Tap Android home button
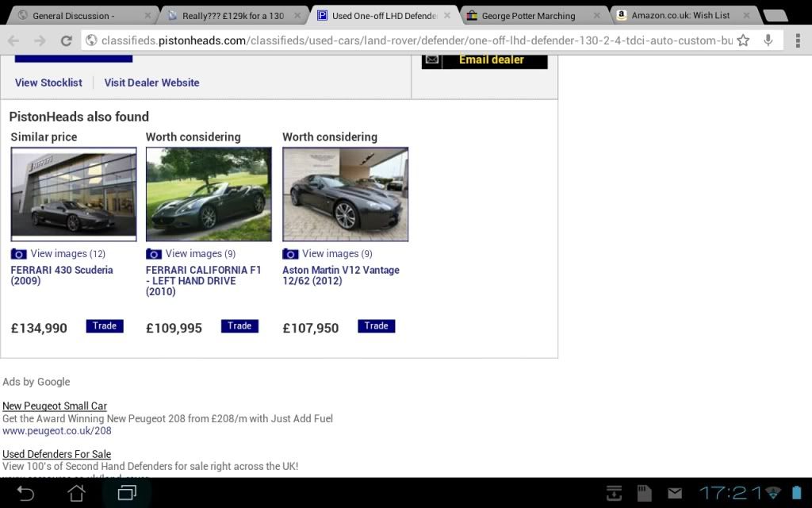This screenshot has height=508, width=812. click(77, 493)
